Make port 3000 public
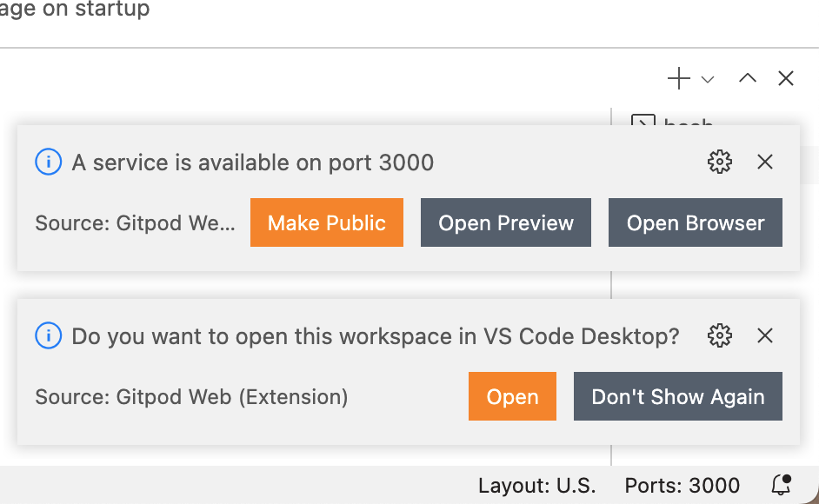This screenshot has height=504, width=819. click(327, 222)
